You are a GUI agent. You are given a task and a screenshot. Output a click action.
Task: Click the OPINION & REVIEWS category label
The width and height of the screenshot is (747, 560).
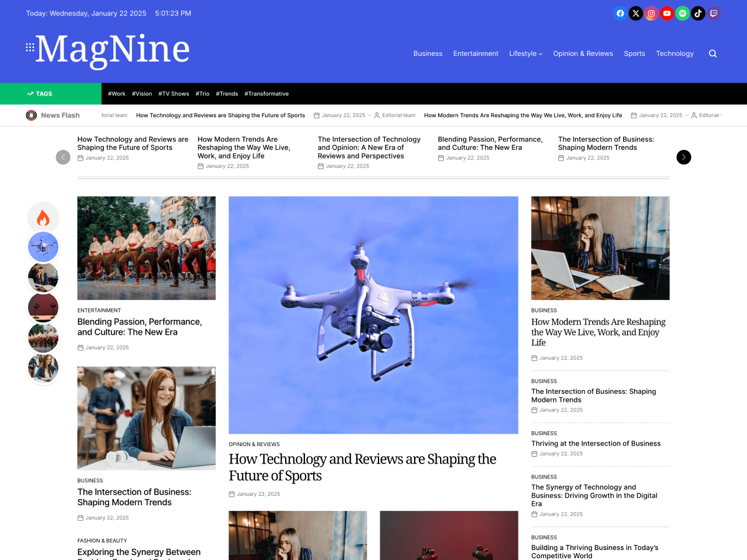[254, 444]
